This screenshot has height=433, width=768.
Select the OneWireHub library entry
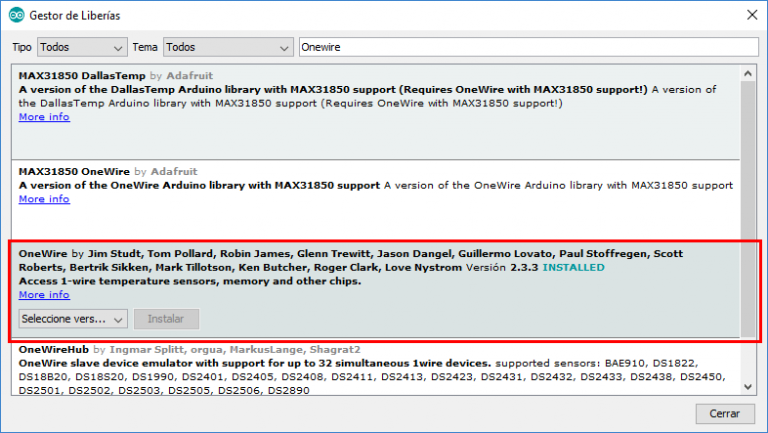(376, 369)
